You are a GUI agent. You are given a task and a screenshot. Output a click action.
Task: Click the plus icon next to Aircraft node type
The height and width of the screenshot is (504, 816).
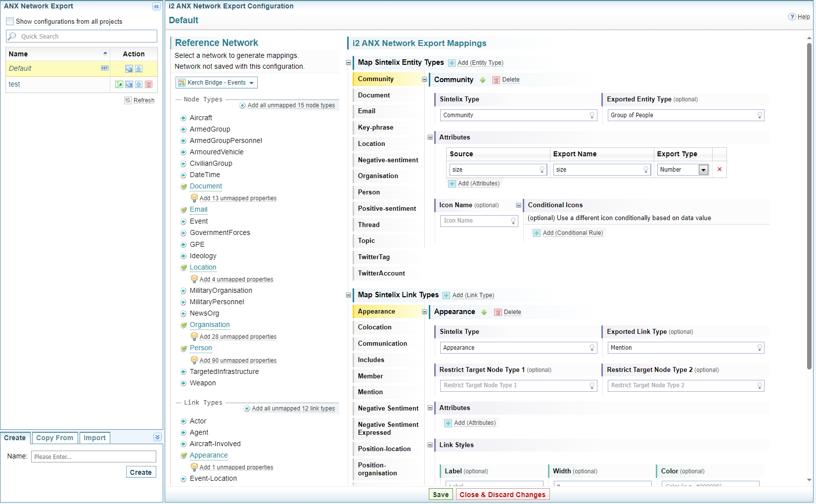pos(183,118)
